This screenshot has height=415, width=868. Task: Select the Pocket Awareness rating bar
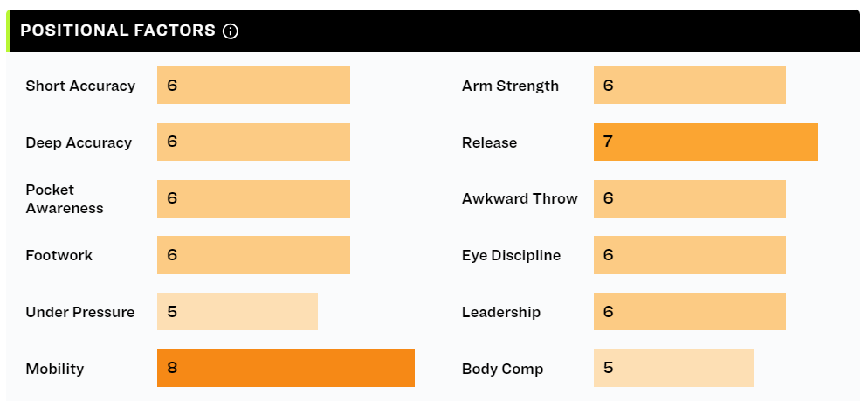(x=253, y=198)
